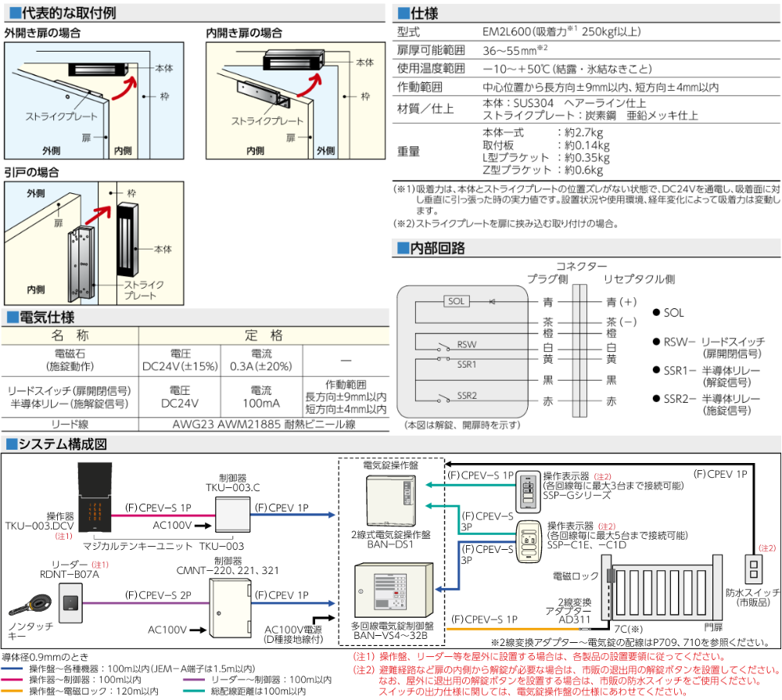Viewport: 782px width, 700px height.
Task: Select the SOL box in internal circuit
Action: [x=455, y=300]
